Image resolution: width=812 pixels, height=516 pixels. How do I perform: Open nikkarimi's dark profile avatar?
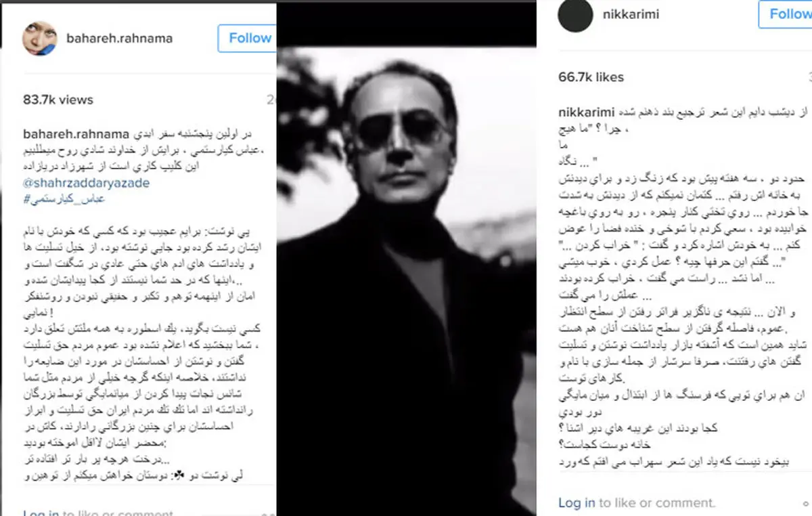pos(575,14)
